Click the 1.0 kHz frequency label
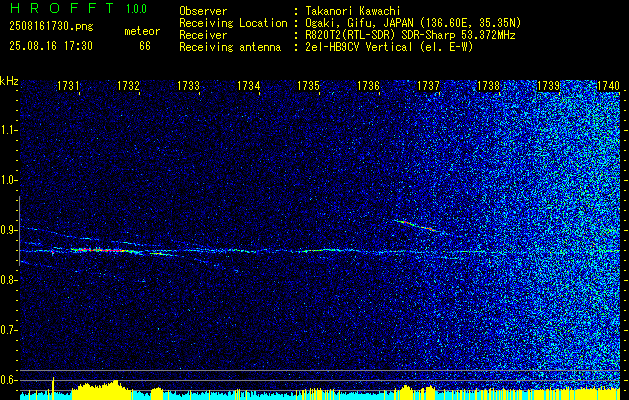 point(8,181)
